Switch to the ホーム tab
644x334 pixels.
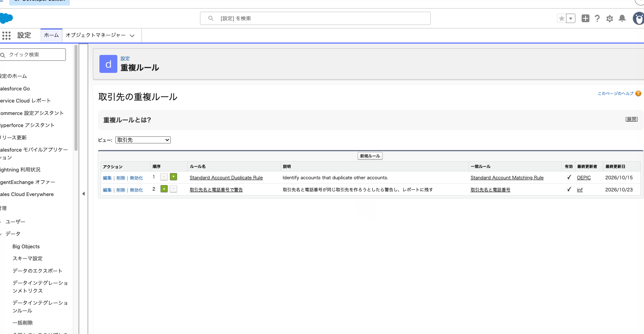pyautogui.click(x=51, y=35)
